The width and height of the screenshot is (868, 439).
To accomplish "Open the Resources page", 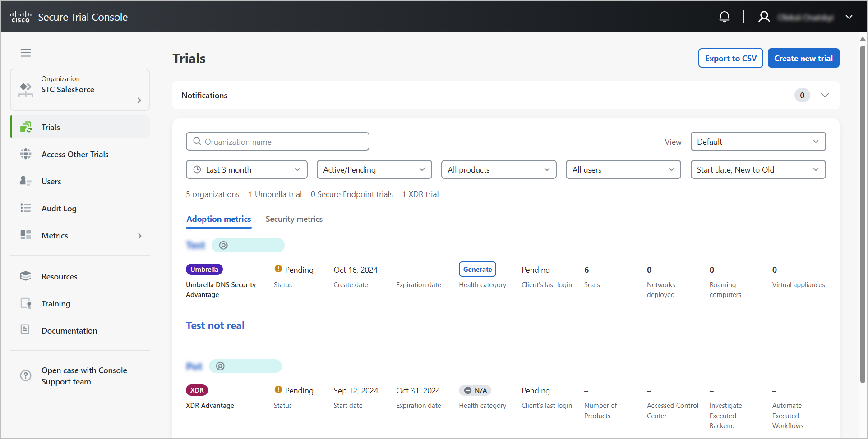I will [60, 277].
